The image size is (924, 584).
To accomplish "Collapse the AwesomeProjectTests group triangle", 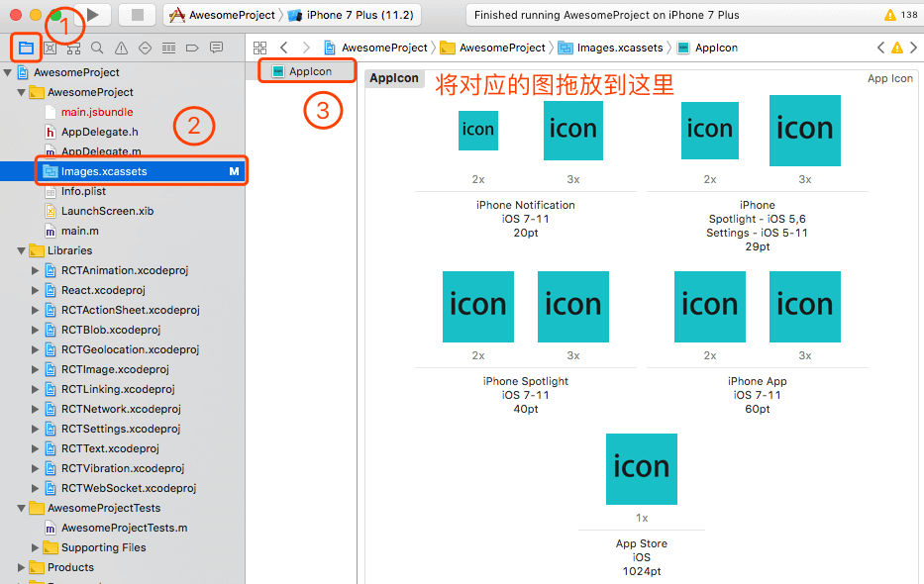I will coord(21,508).
